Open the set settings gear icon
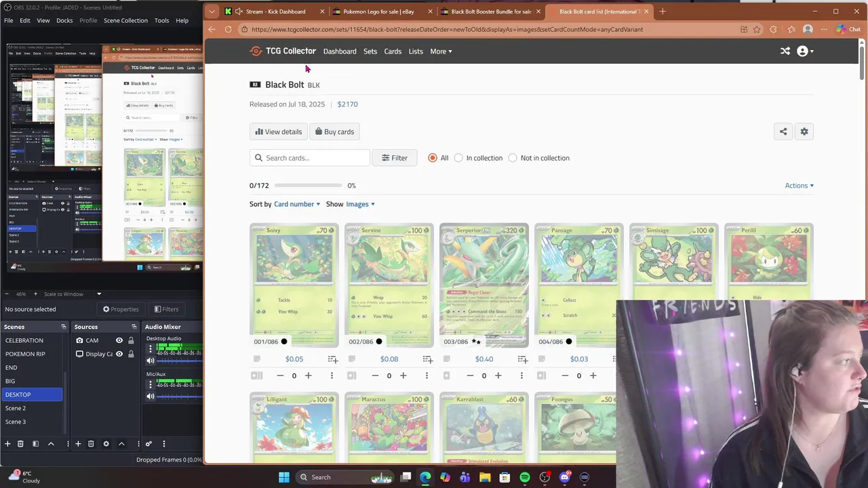Viewport: 868px width, 488px height. pyautogui.click(x=804, y=131)
